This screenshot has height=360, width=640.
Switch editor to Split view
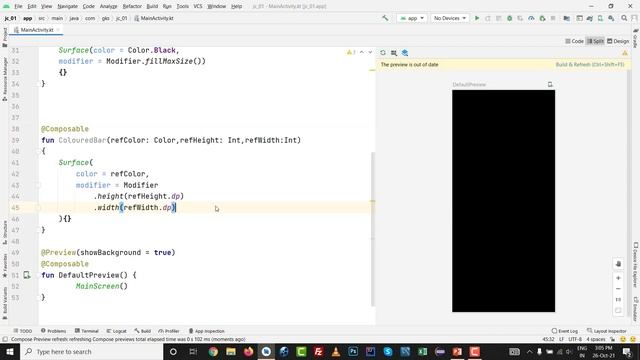[596, 41]
